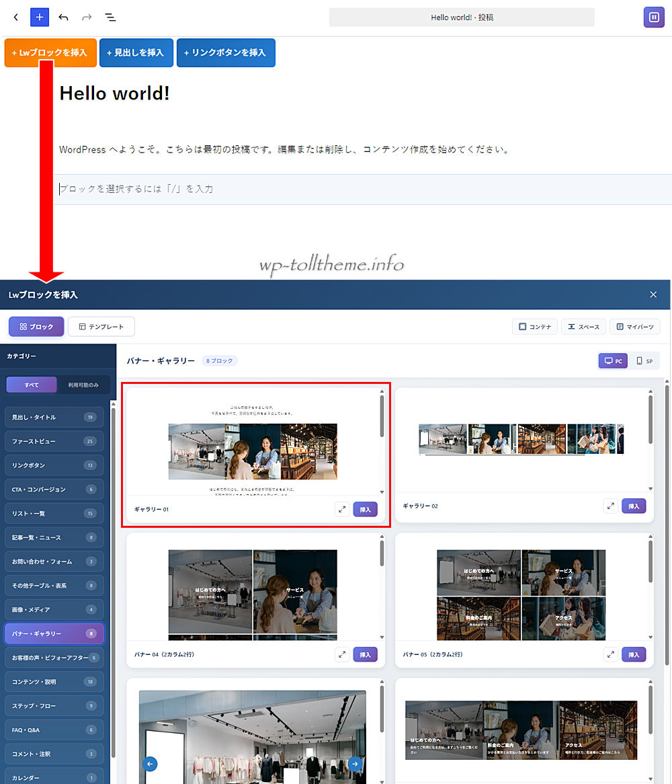
Task: Select the CTA・コンバージョン category
Action: [54, 489]
